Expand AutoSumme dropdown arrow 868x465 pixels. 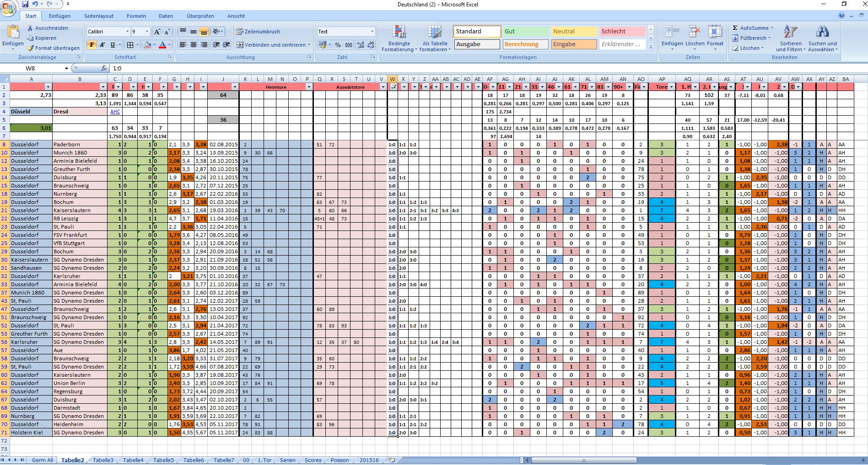(772, 28)
